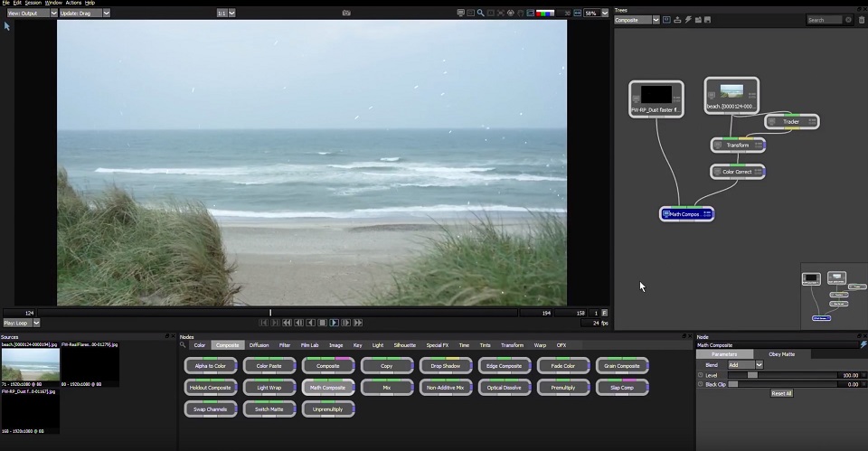Step one frame forward
The image size is (868, 451).
coord(346,323)
